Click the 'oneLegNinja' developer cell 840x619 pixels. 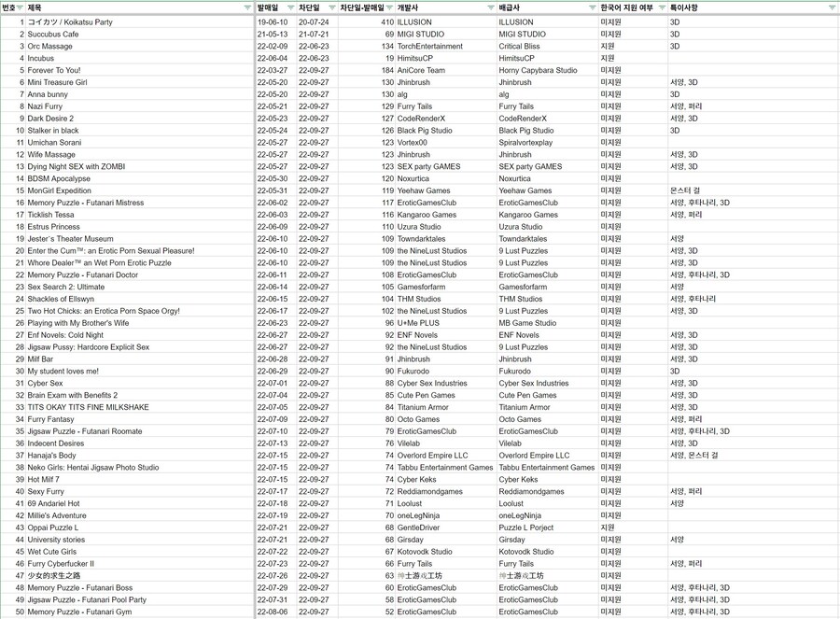click(x=446, y=515)
